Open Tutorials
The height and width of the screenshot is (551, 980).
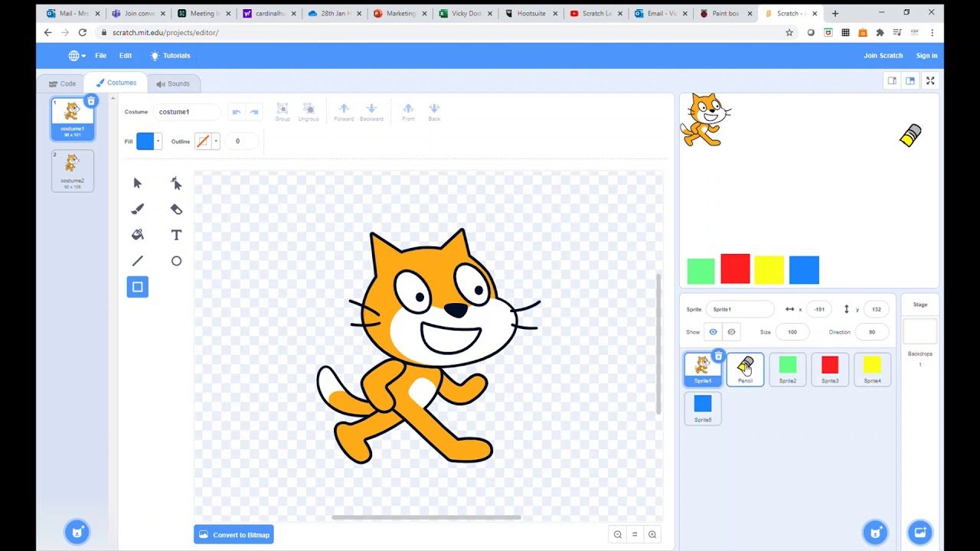170,56
